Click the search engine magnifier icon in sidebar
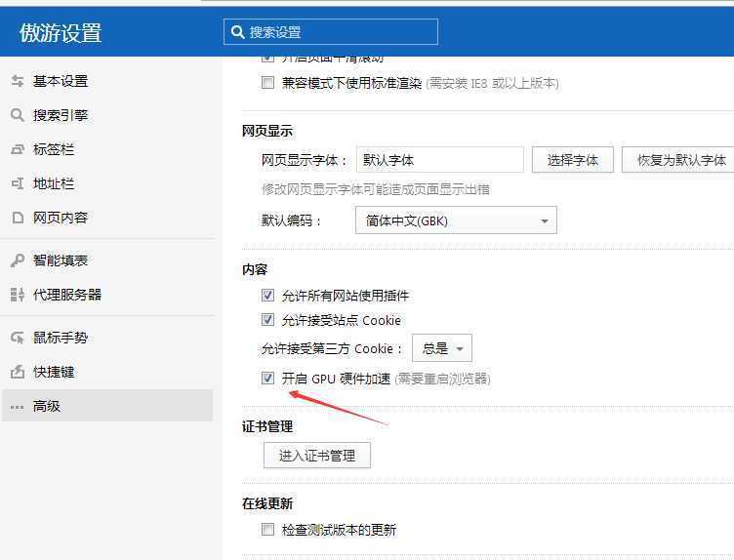Screen dimensions: 734x560 coord(18,115)
